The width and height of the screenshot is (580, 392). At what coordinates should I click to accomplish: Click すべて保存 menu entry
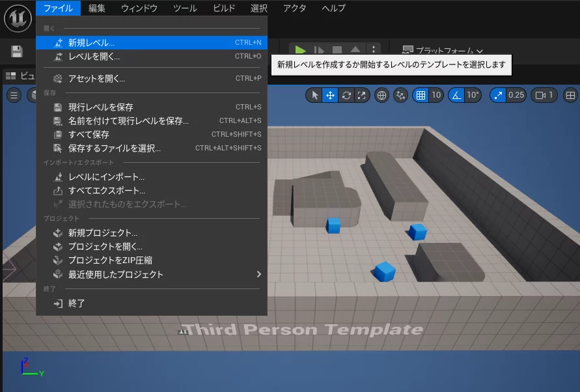[89, 134]
